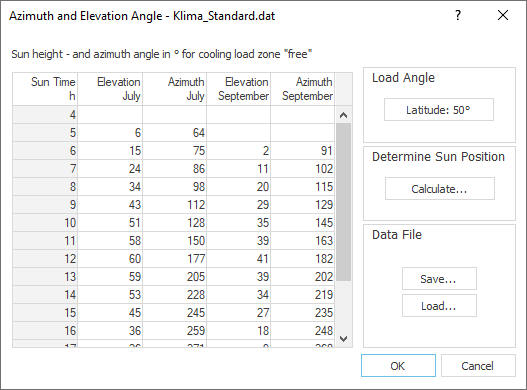
Task: Click the question mark help icon
Action: (458, 15)
